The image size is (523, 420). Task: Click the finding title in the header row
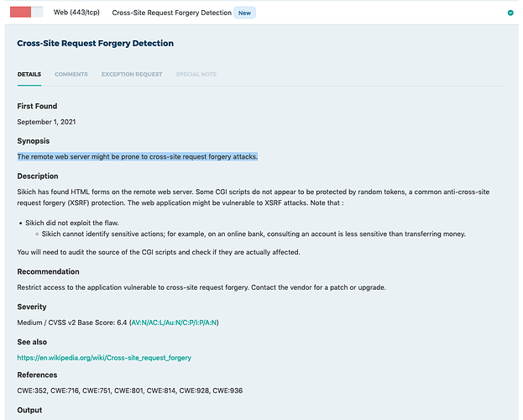tap(171, 13)
